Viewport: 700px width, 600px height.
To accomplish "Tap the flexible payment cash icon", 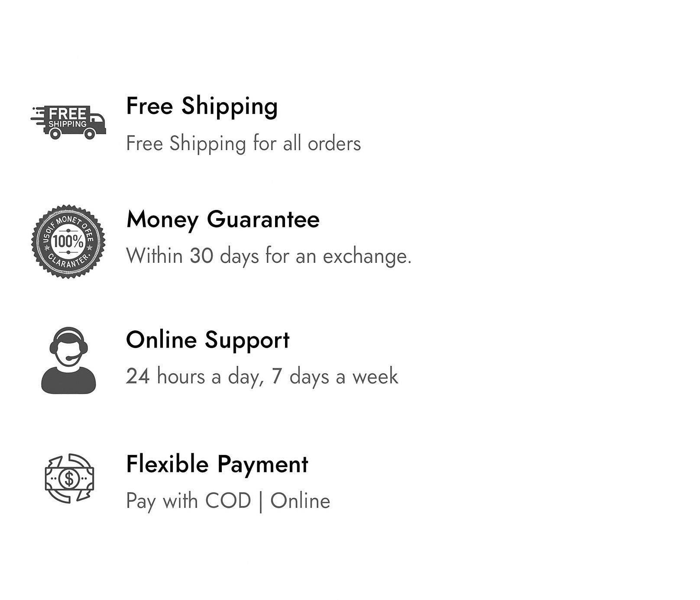I will (x=69, y=478).
